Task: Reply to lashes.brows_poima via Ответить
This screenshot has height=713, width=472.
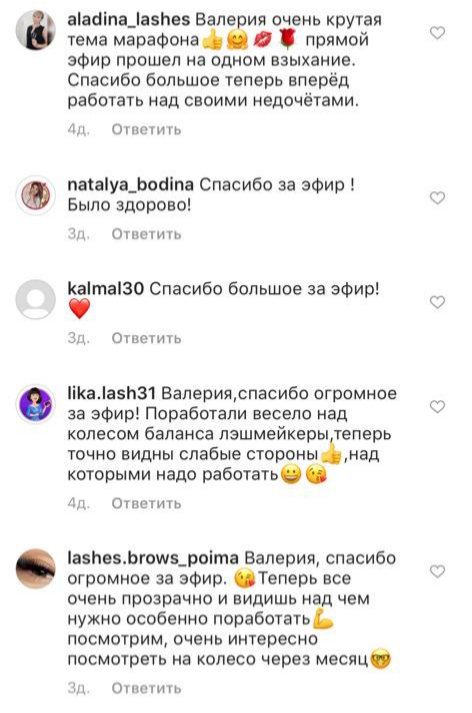Action: point(146,688)
